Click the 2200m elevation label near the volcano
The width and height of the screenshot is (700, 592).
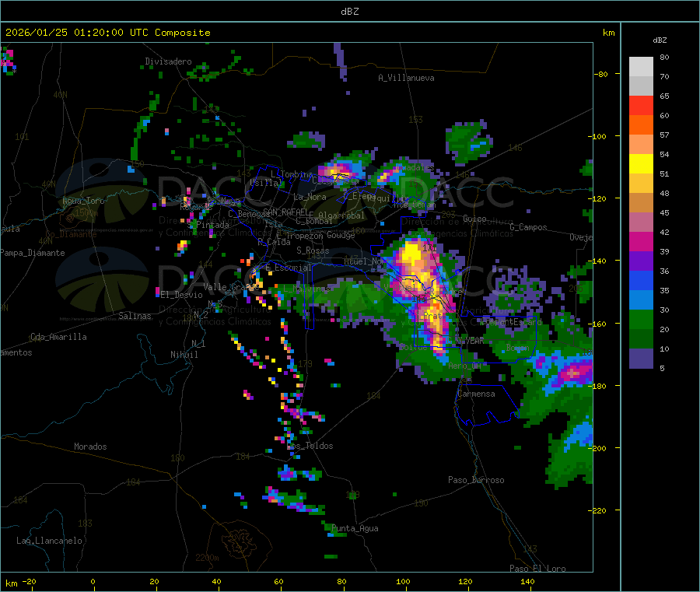coord(207,558)
